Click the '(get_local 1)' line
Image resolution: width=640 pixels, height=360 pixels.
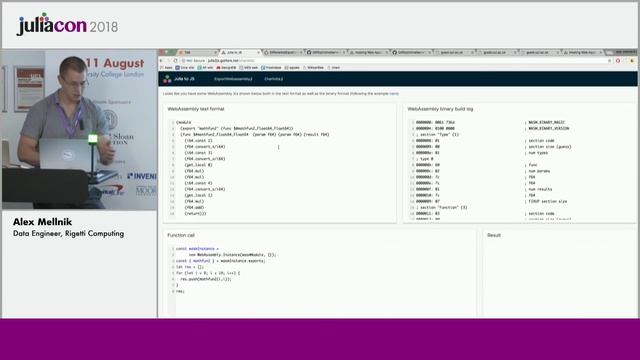point(198,195)
